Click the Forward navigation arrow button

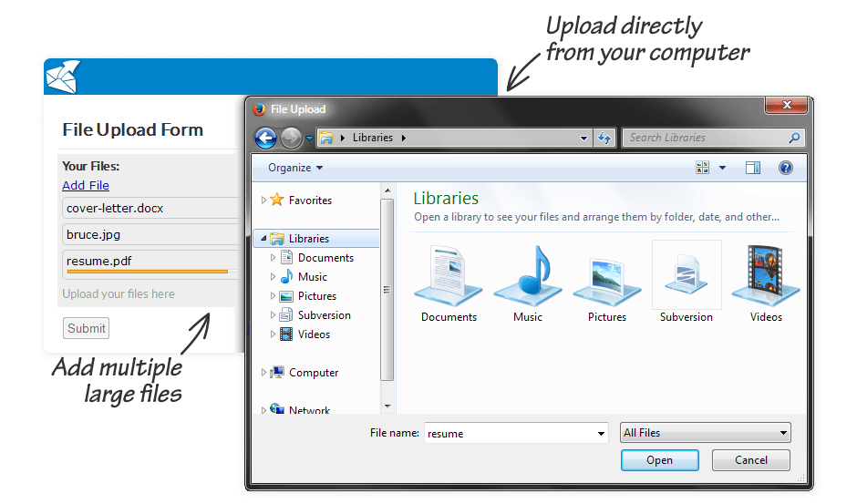click(x=292, y=139)
